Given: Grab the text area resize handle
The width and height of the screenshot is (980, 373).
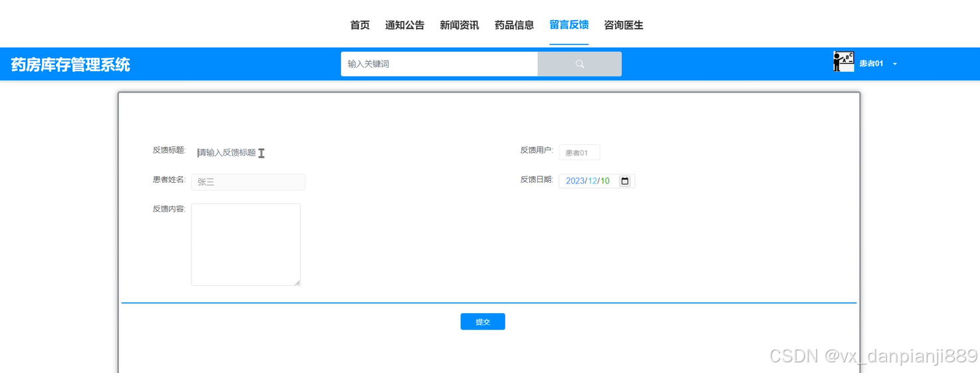Looking at the screenshot, I should [x=297, y=283].
